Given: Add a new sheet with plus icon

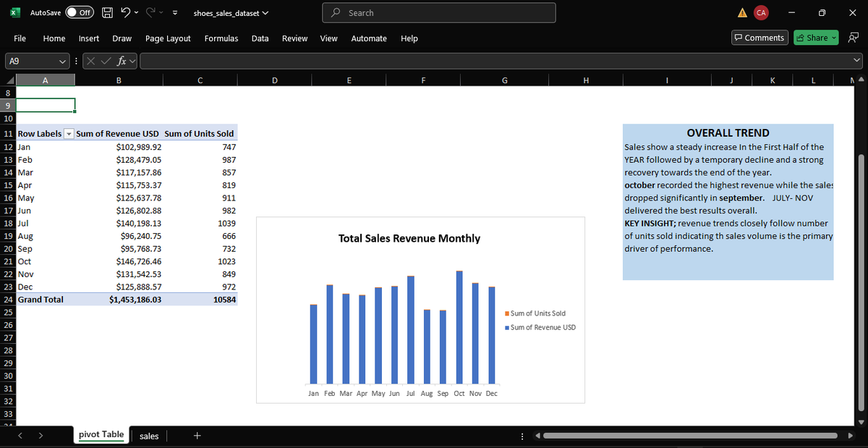Looking at the screenshot, I should 197,436.
